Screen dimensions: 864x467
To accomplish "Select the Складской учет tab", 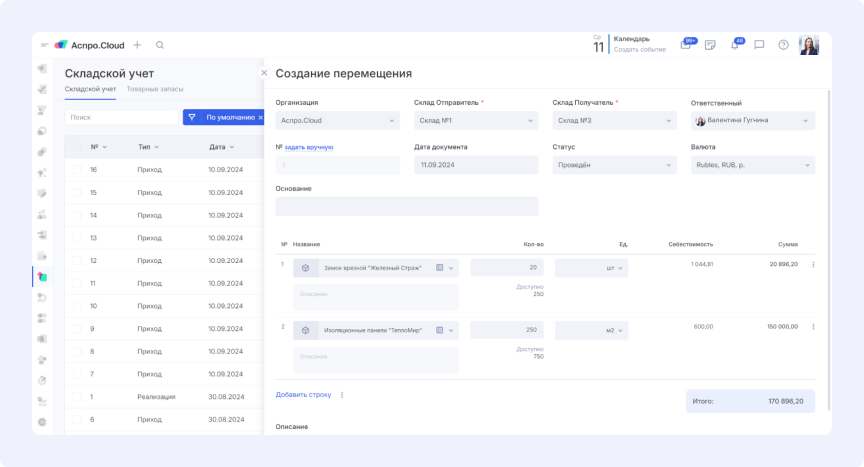I will point(90,90).
